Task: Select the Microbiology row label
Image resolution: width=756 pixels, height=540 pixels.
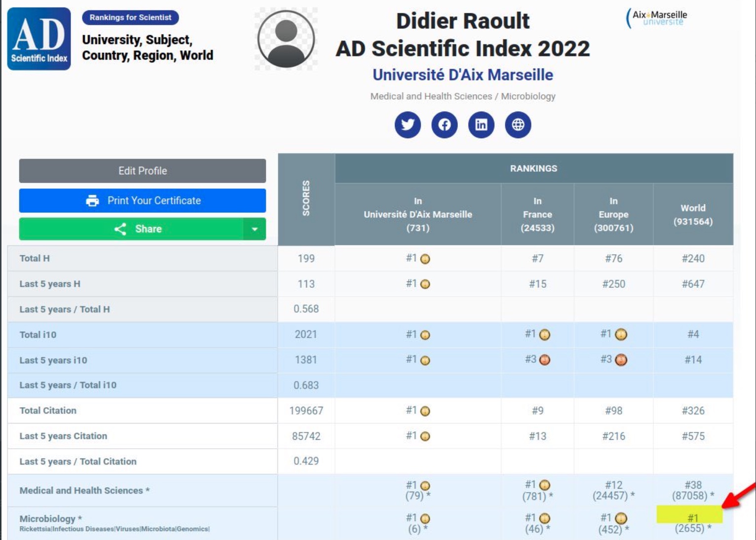Action: [x=51, y=519]
